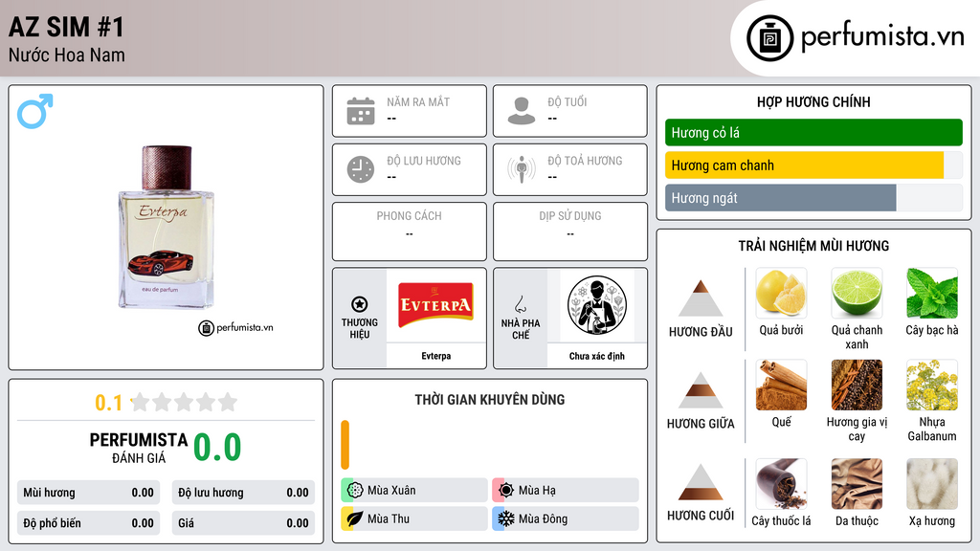Click the Chưa xác định perfumer label

click(597, 356)
